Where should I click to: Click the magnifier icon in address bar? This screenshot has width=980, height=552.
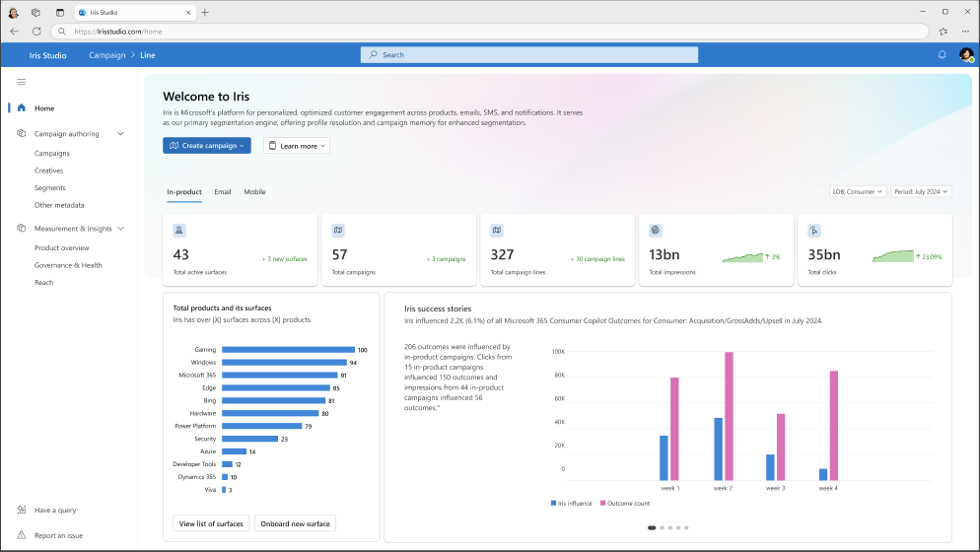(x=62, y=32)
